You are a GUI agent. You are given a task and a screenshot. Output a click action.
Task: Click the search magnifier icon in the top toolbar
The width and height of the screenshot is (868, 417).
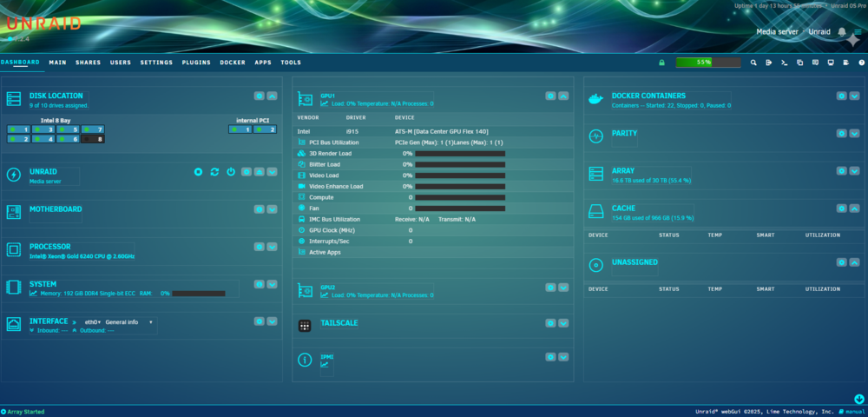[753, 63]
